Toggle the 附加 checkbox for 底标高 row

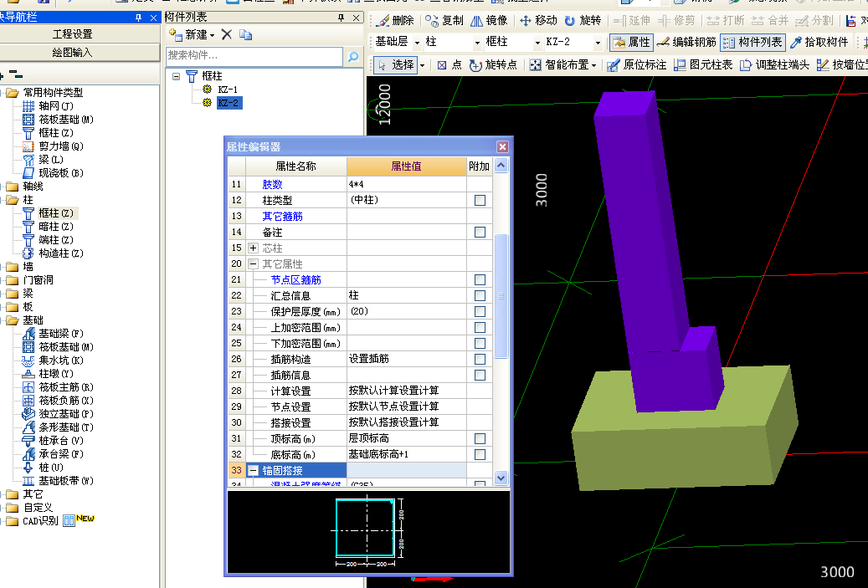pos(480,455)
